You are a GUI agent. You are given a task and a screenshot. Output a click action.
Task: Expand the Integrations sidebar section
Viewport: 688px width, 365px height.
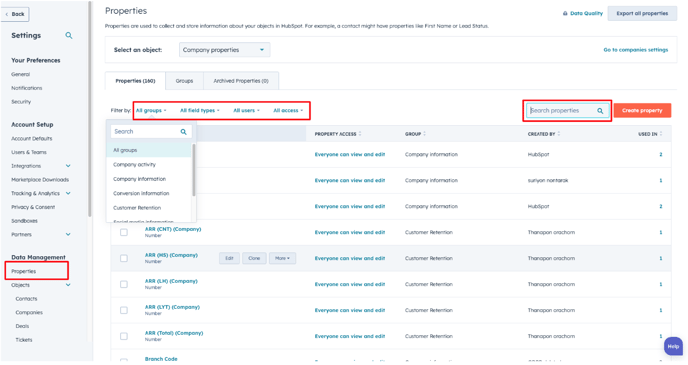(x=68, y=166)
